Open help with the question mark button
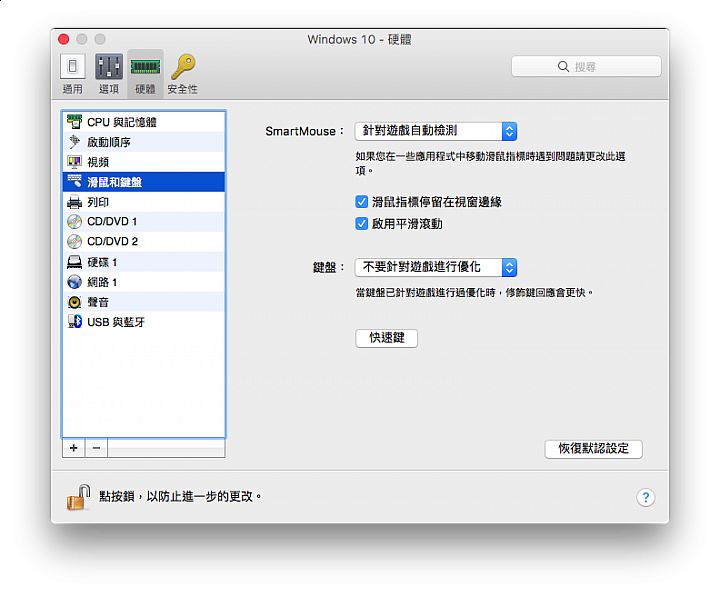Image resolution: width=720 pixels, height=596 pixels. [x=646, y=497]
